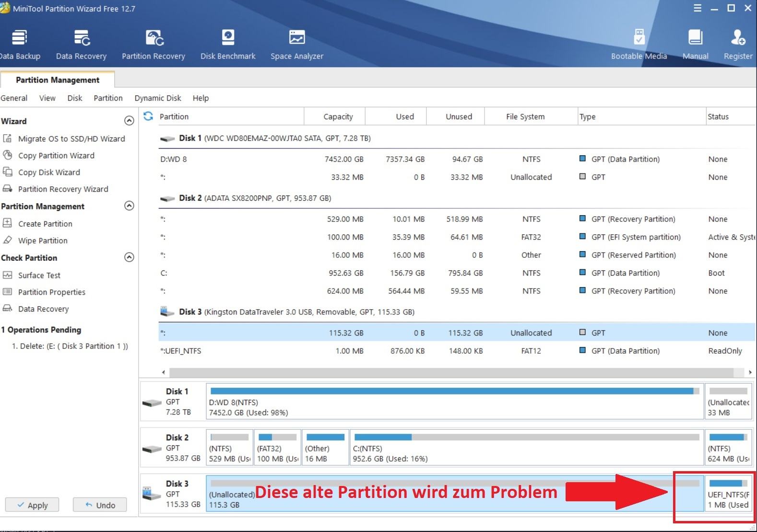Choose Create Partition in sidebar
The image size is (757, 532).
click(x=37, y=223)
